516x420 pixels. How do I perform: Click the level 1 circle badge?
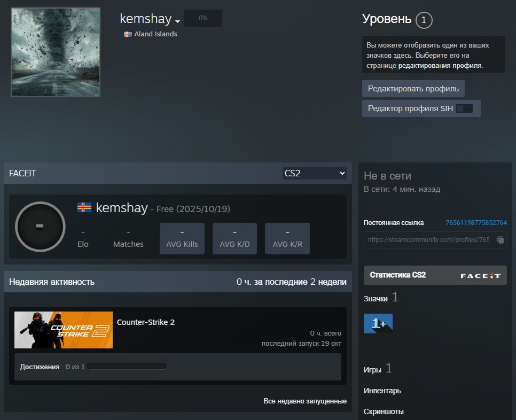tap(424, 20)
